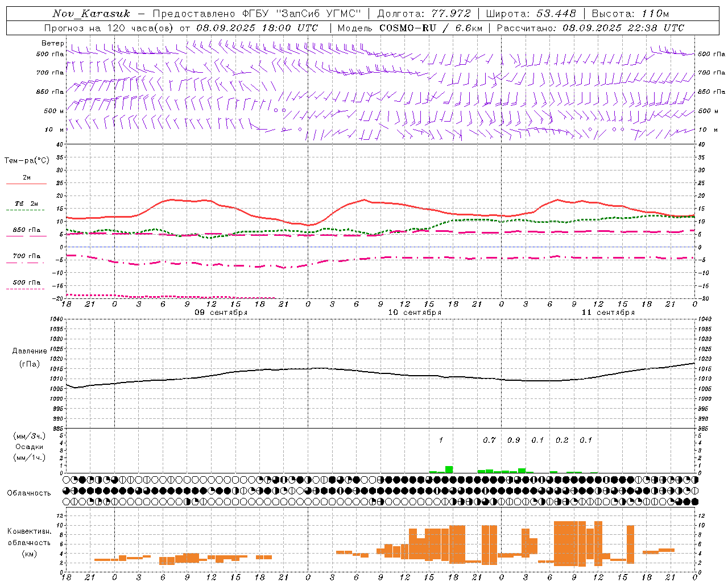Click 'Прогноз на 120 часа(ов)' text
The height and width of the screenshot is (582, 728).
[x=110, y=28]
